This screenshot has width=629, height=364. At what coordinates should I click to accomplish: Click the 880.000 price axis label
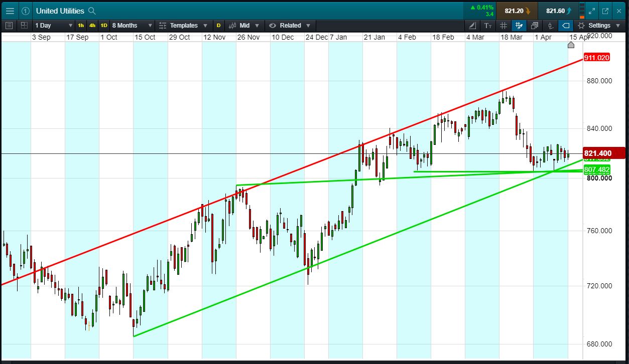pos(599,81)
